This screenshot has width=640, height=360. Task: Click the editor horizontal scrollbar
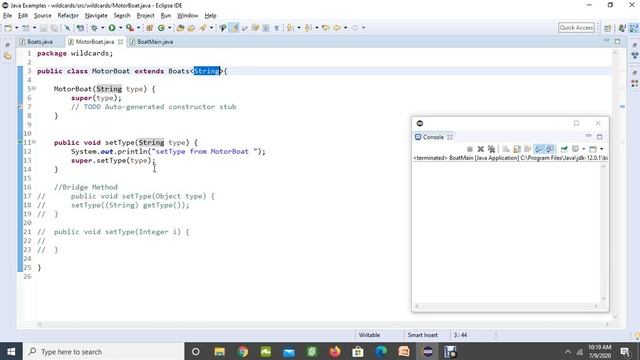[324, 324]
